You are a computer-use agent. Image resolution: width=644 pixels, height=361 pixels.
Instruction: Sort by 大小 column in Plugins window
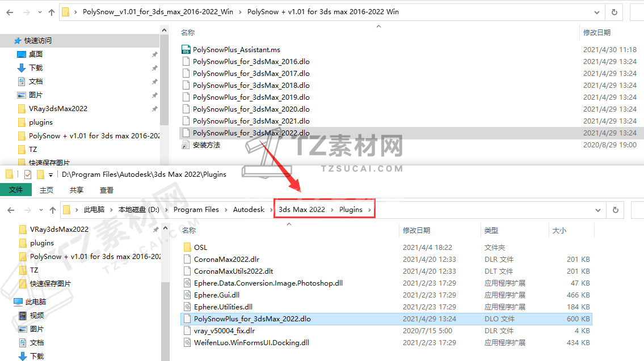(559, 231)
